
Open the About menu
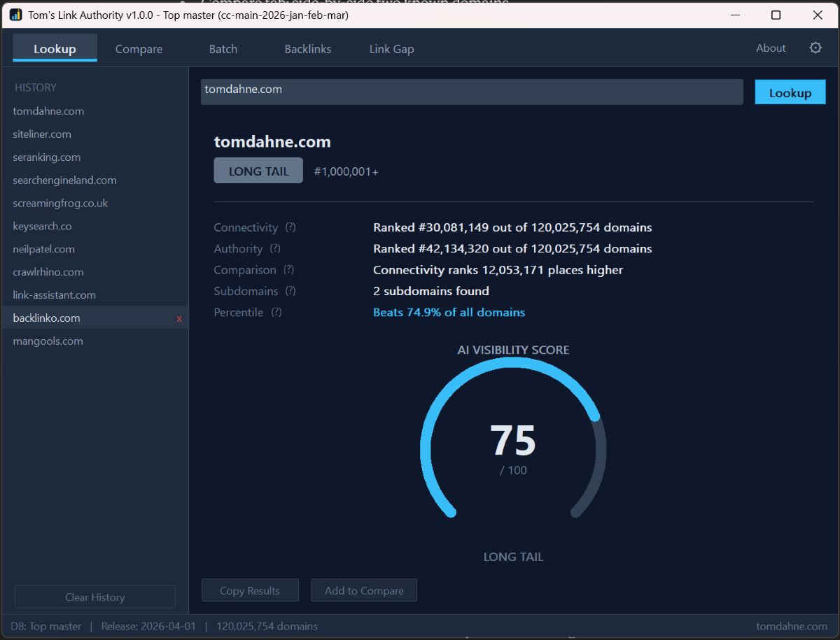point(770,48)
